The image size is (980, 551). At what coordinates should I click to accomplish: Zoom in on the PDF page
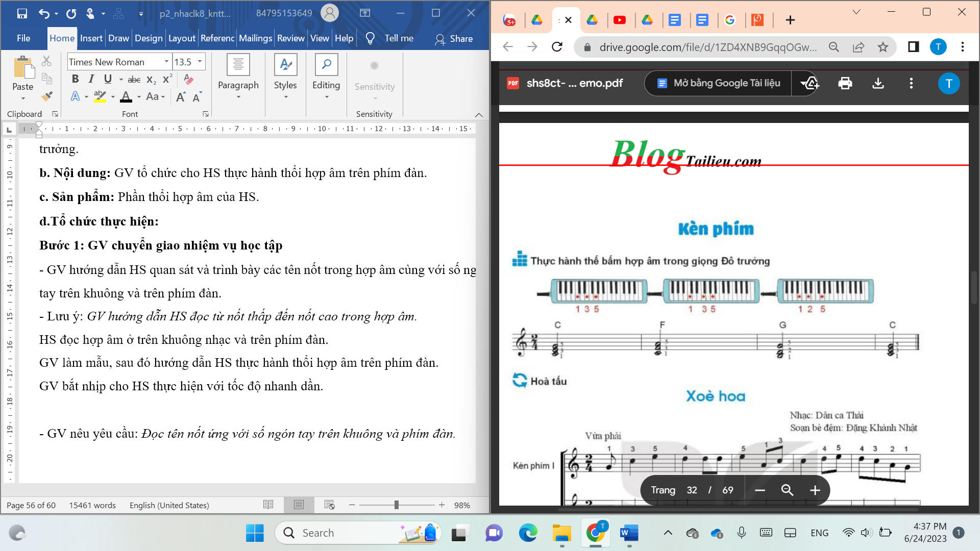pyautogui.click(x=815, y=490)
